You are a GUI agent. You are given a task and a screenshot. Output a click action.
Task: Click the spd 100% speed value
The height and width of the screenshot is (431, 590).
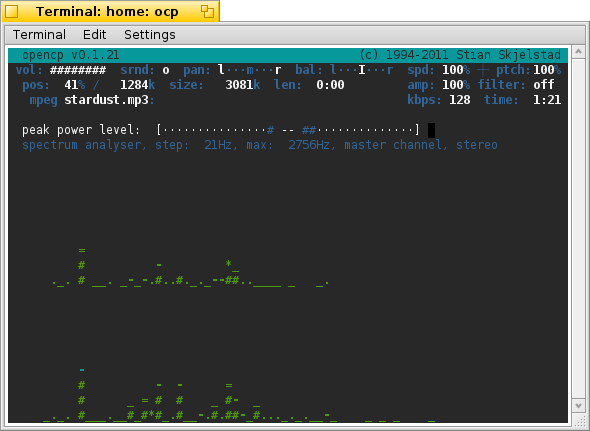tap(456, 70)
